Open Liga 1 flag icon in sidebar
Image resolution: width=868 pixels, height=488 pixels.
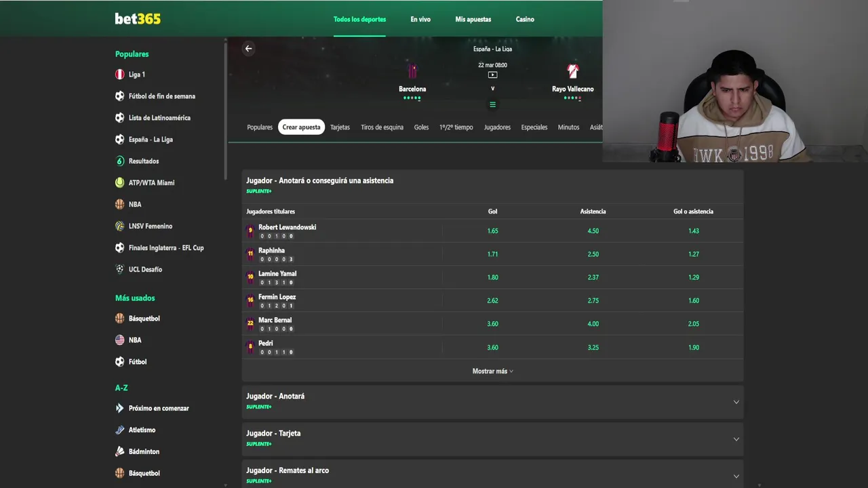(x=119, y=75)
